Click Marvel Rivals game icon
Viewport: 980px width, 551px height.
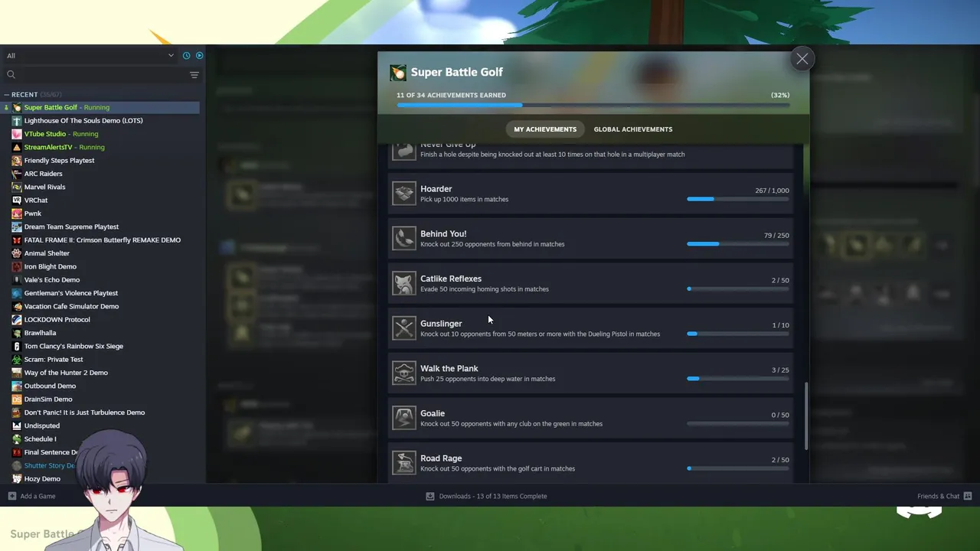(17, 187)
